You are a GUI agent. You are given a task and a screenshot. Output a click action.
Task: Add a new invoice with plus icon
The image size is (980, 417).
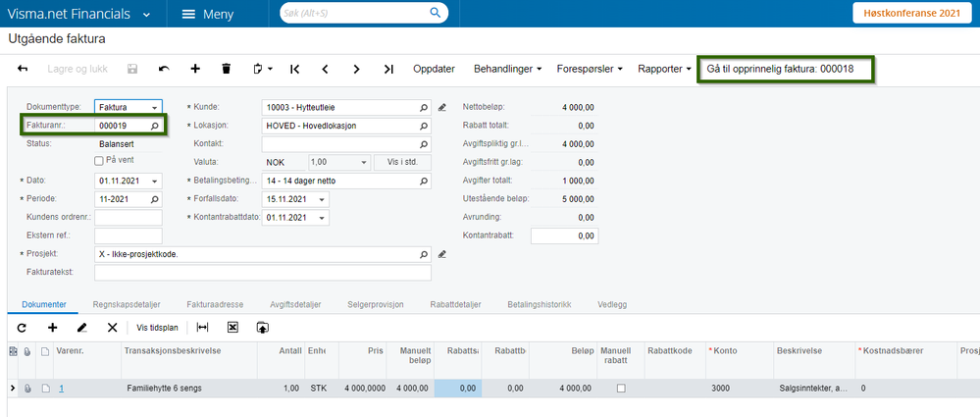tap(195, 69)
